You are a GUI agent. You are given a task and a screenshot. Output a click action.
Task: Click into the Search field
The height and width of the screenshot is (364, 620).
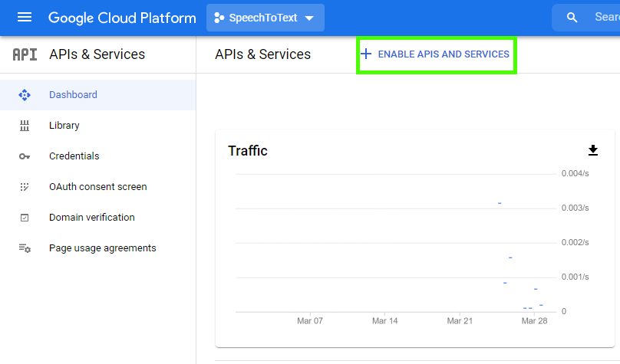[586, 18]
